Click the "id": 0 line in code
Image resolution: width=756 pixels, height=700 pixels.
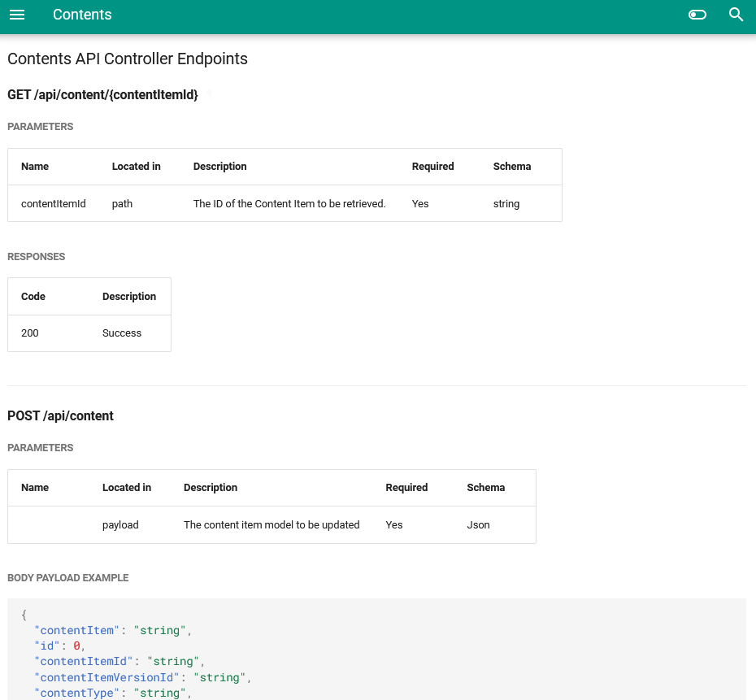tap(60, 646)
